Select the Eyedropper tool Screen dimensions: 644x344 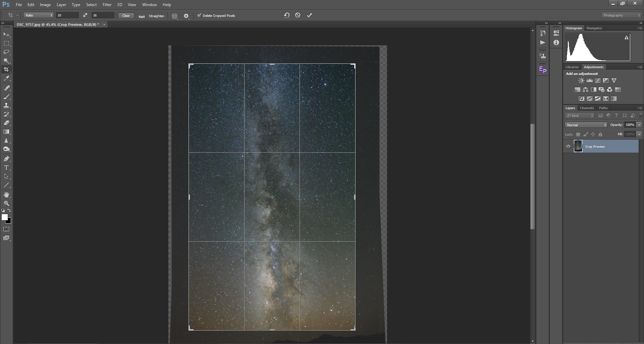click(6, 79)
